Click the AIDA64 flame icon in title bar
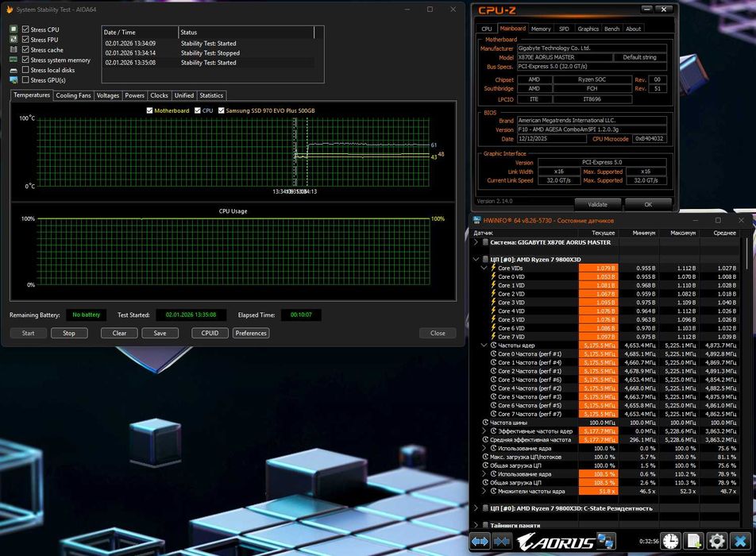756x556 pixels. (x=10, y=10)
